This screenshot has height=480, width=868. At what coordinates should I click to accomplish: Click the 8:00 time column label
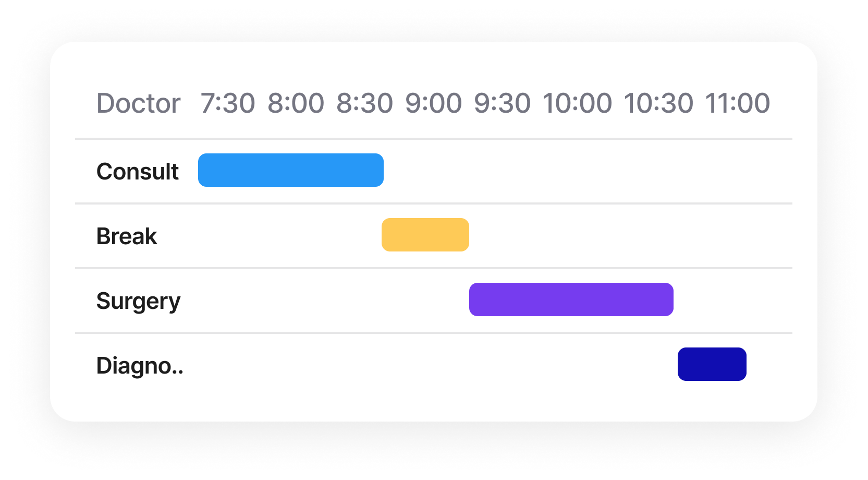296,103
